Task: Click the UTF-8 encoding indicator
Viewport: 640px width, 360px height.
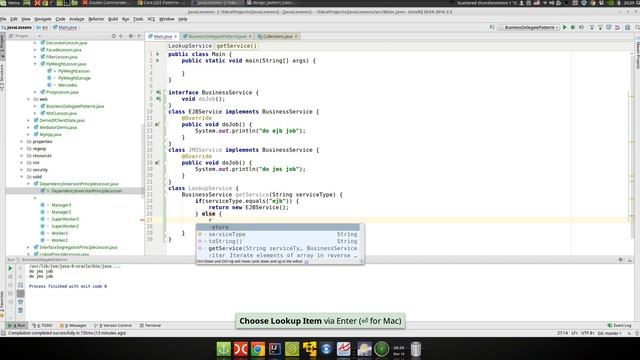Action: coord(587,333)
